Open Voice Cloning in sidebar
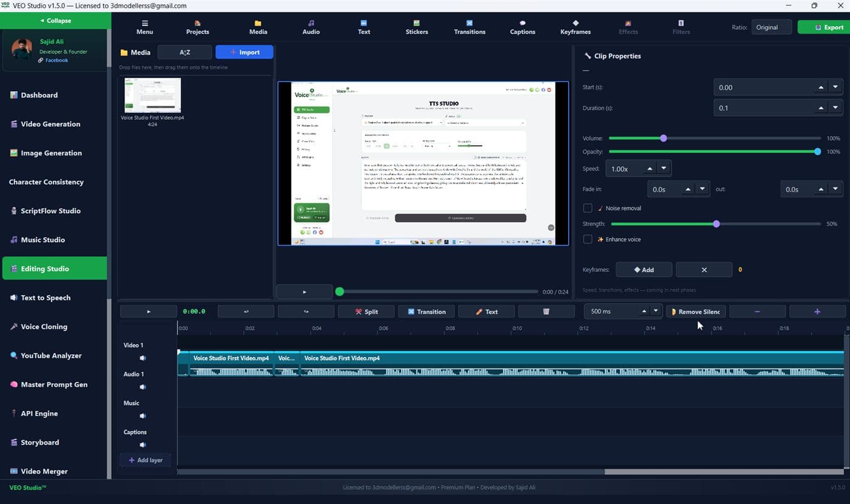The image size is (850, 504). tap(55, 327)
